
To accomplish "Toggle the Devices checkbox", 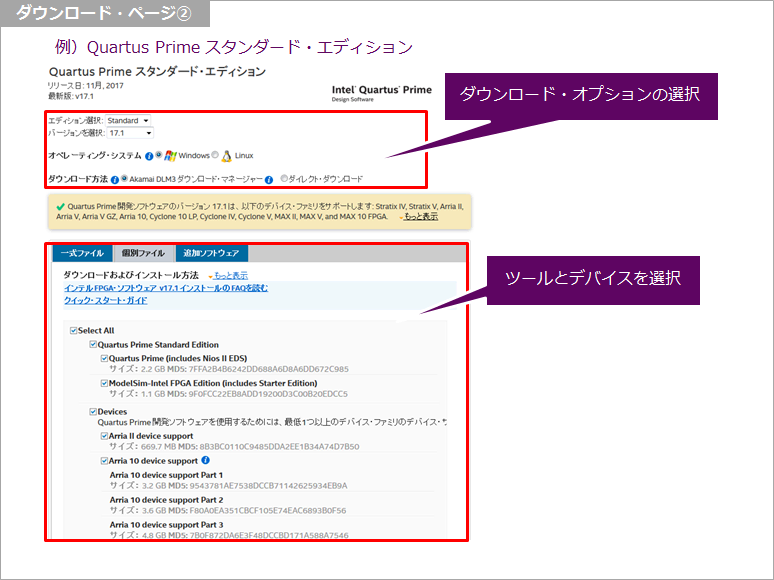I will click(93, 411).
